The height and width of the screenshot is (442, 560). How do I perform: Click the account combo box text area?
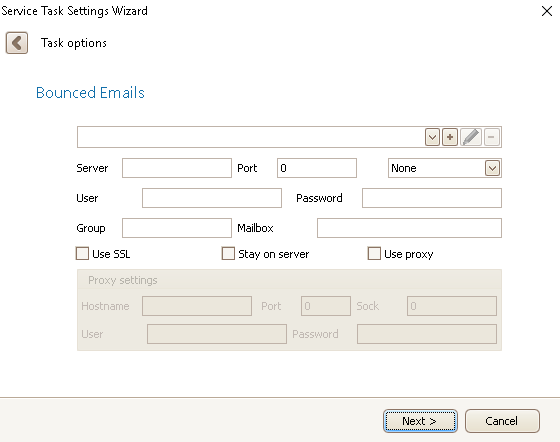point(251,137)
